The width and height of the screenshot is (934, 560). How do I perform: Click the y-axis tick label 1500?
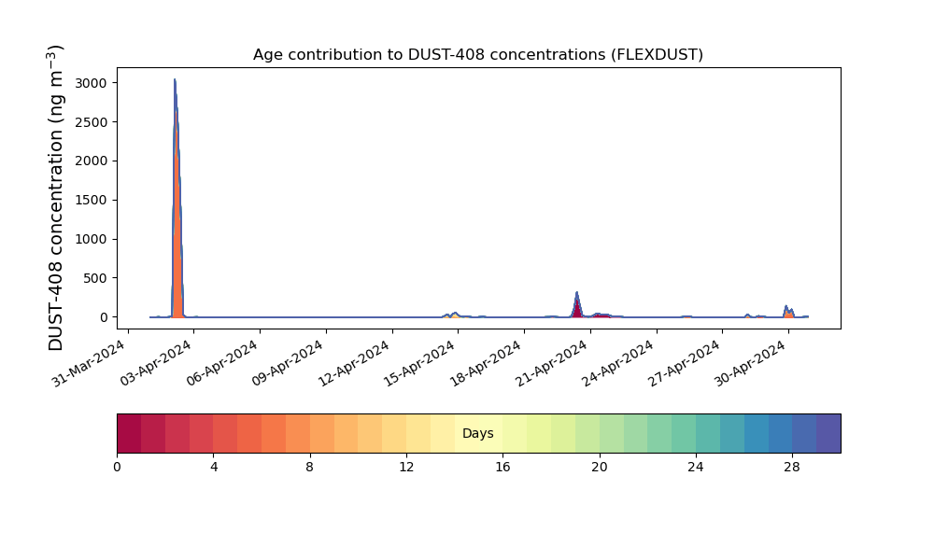(92, 200)
